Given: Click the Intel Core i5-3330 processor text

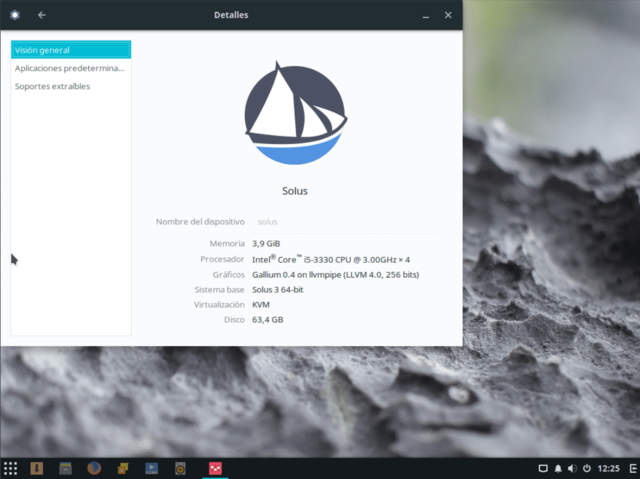Looking at the screenshot, I should [331, 259].
